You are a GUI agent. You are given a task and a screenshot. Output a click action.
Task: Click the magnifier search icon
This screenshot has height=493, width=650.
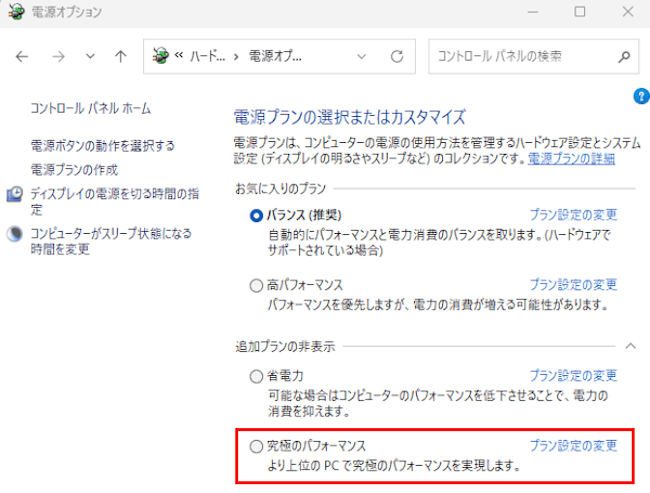click(624, 56)
